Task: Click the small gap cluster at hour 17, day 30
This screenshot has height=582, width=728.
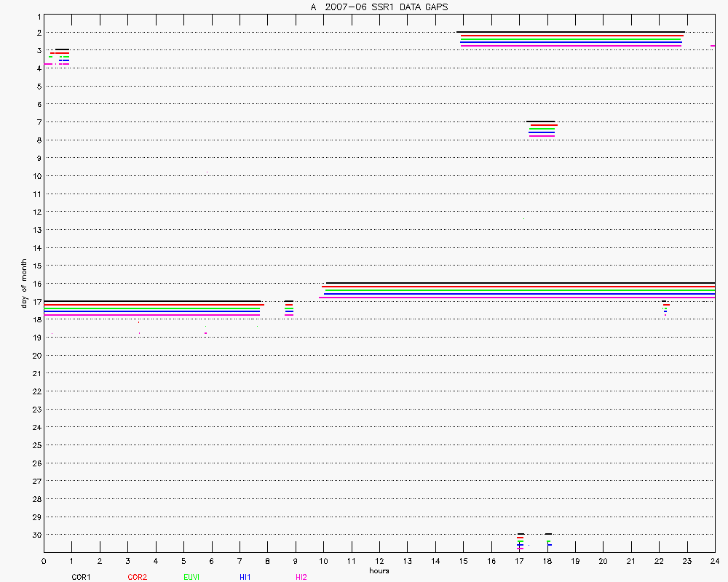Action: coord(521,541)
